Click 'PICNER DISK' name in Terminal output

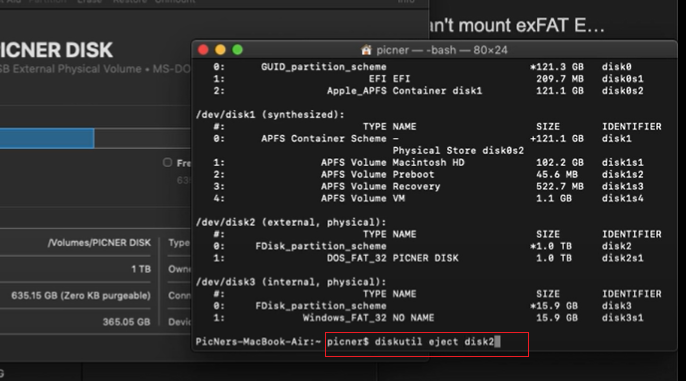425,258
